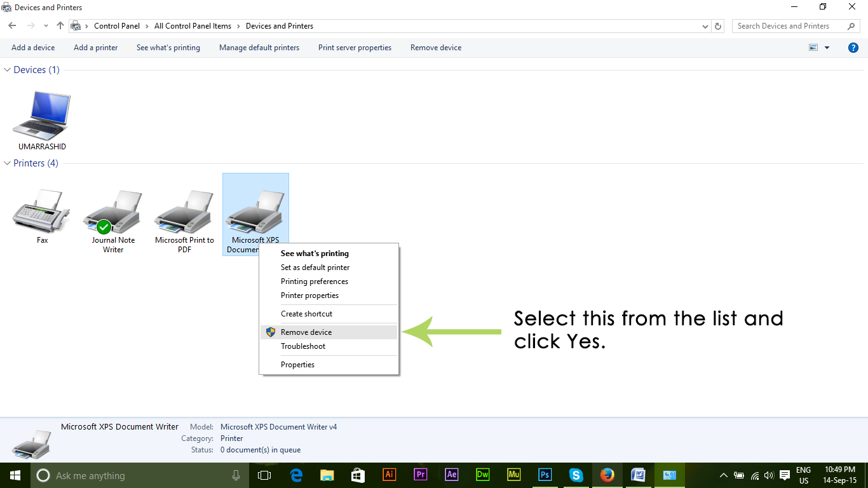Change the view using the view icon
Screen dimensions: 868x488
click(x=813, y=48)
